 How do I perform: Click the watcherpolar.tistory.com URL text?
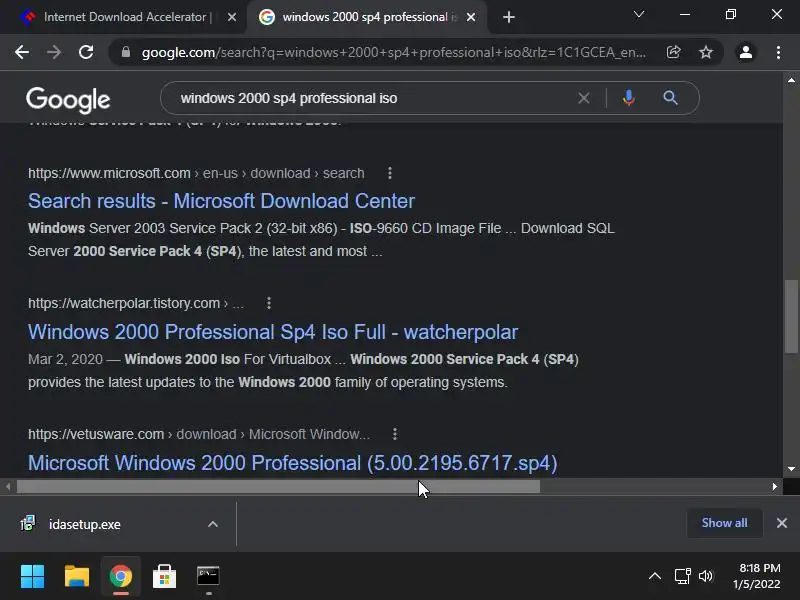(x=136, y=303)
